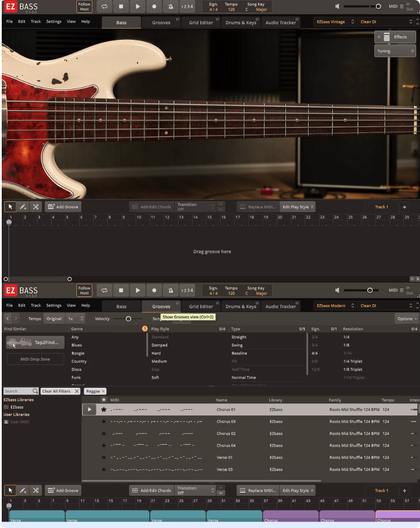Image resolution: width=420 pixels, height=528 pixels.
Task: Click record button in lower window transport
Action: pyautogui.click(x=154, y=290)
